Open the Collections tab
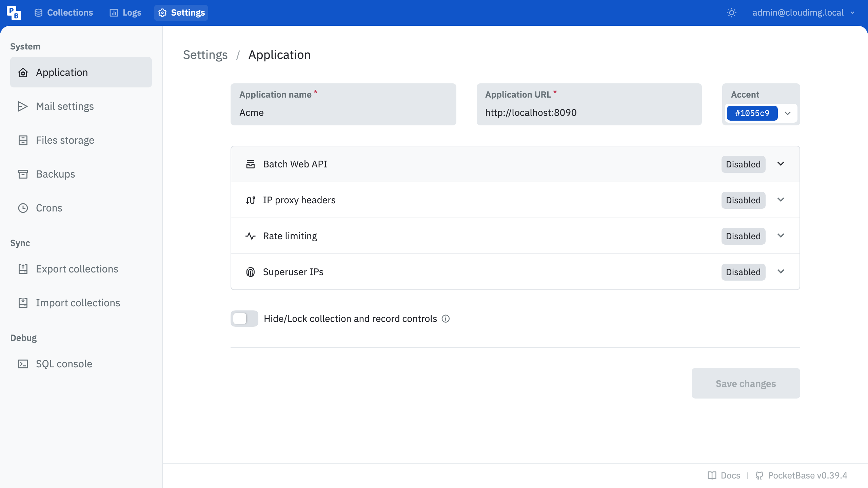The height and width of the screenshot is (488, 868). click(64, 13)
